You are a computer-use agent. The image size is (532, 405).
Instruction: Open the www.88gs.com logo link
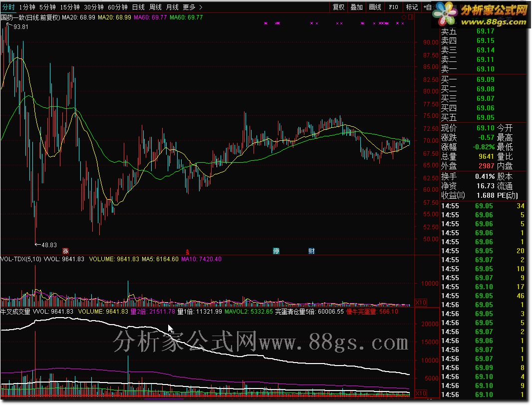click(x=493, y=22)
